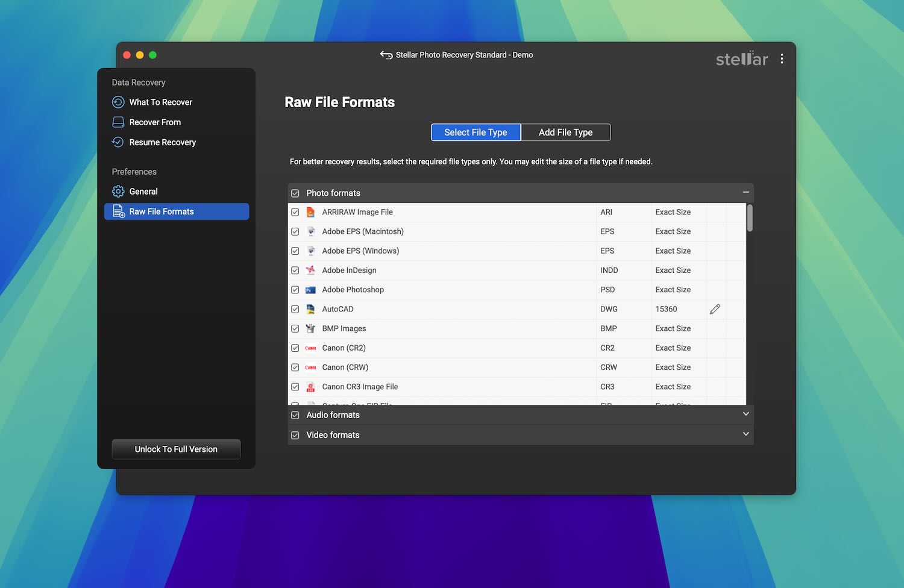Click the stellar logo

742,58
